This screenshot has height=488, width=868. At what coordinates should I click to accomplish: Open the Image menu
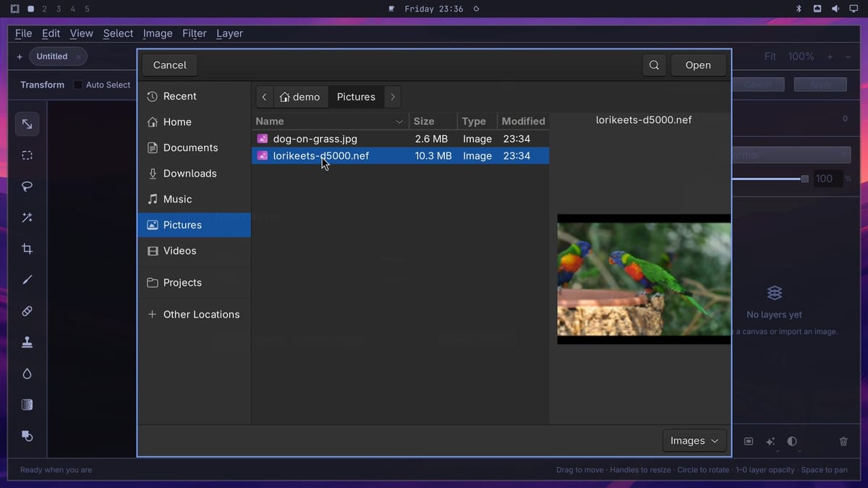point(158,33)
